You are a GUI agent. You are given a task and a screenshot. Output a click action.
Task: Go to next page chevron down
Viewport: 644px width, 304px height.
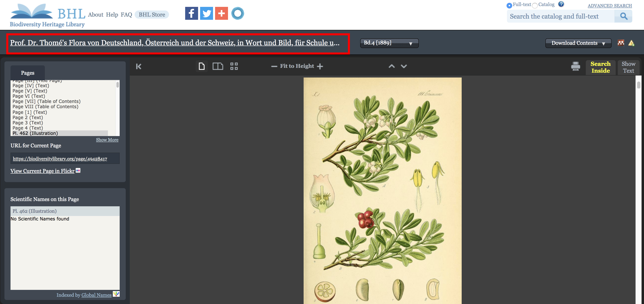(x=404, y=66)
